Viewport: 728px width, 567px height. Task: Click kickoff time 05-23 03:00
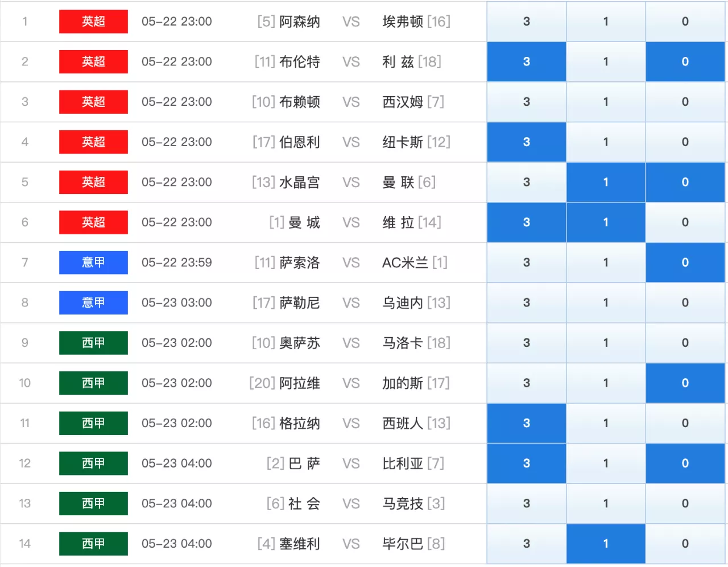[177, 303]
